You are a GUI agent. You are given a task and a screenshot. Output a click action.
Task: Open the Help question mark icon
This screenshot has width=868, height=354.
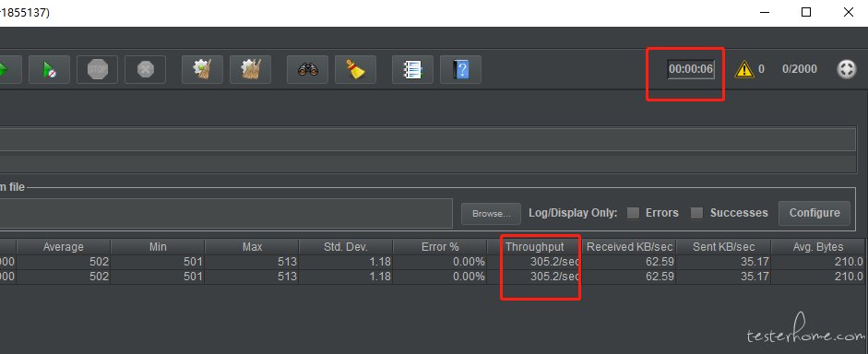click(x=460, y=69)
